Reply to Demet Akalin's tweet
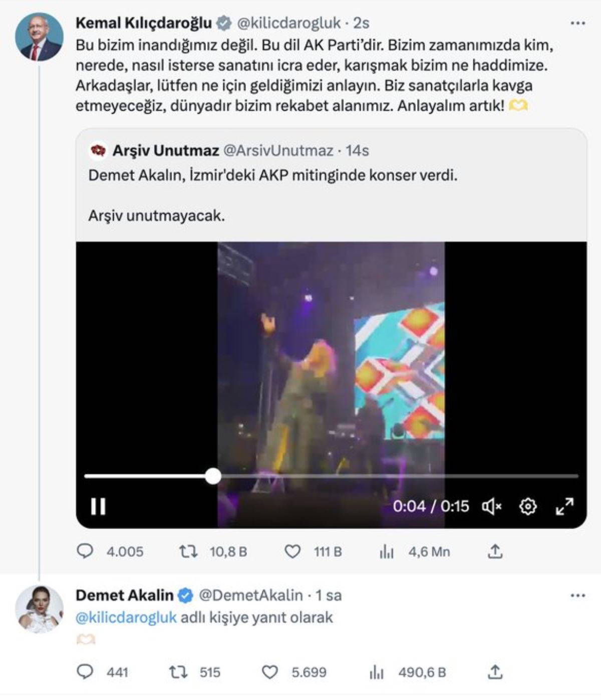This screenshot has width=601, height=700. click(85, 672)
